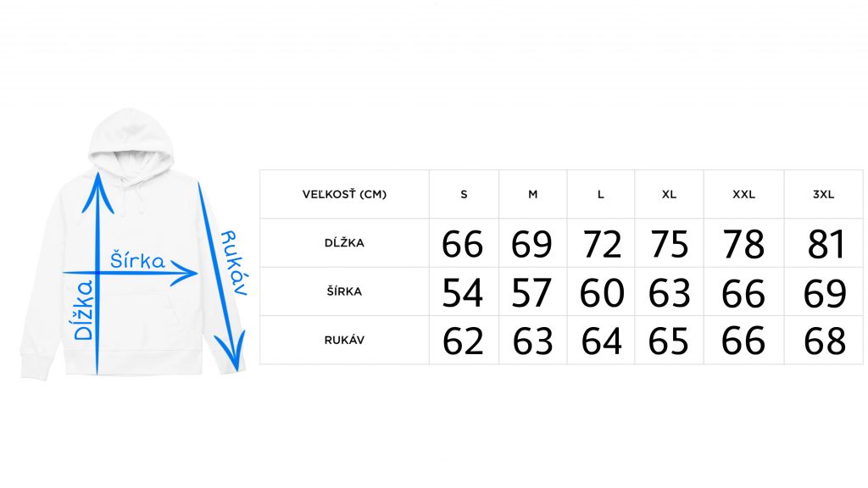This screenshot has width=868, height=488.
Task: Click the white hoodie hood illustration
Action: pyautogui.click(x=131, y=141)
